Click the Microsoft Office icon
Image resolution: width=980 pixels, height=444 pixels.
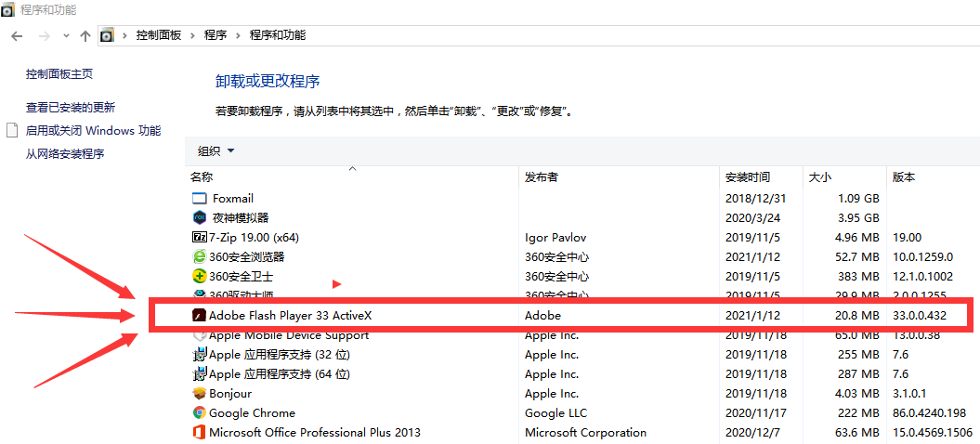click(x=199, y=432)
